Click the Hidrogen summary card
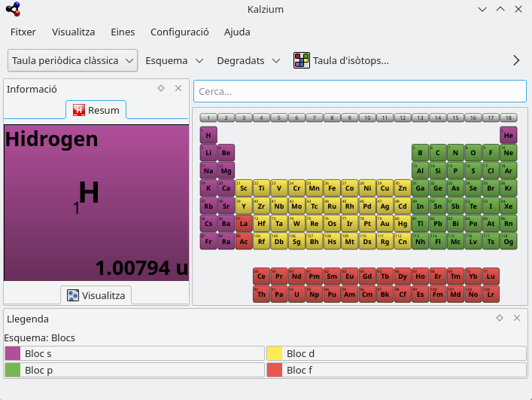This screenshot has height=400, width=532. [96, 203]
